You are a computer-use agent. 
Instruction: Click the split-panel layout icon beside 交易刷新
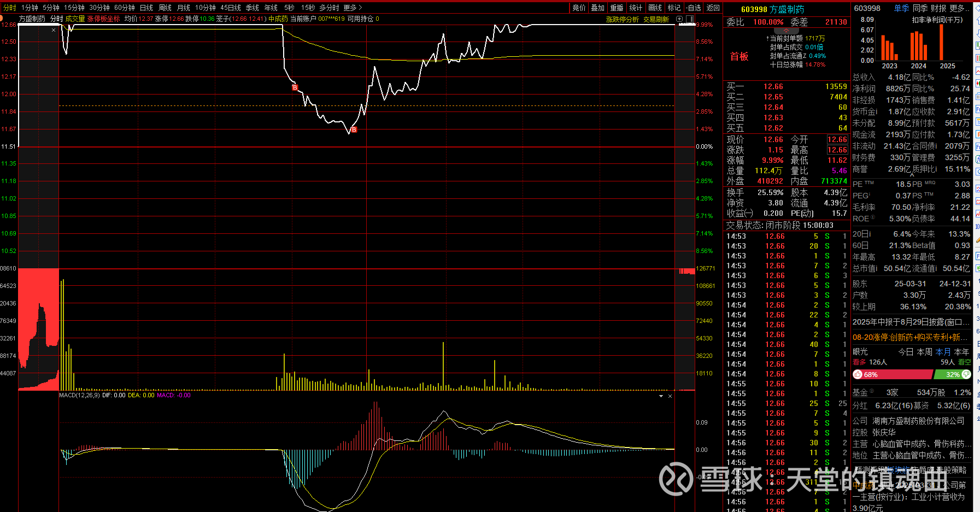690,19
